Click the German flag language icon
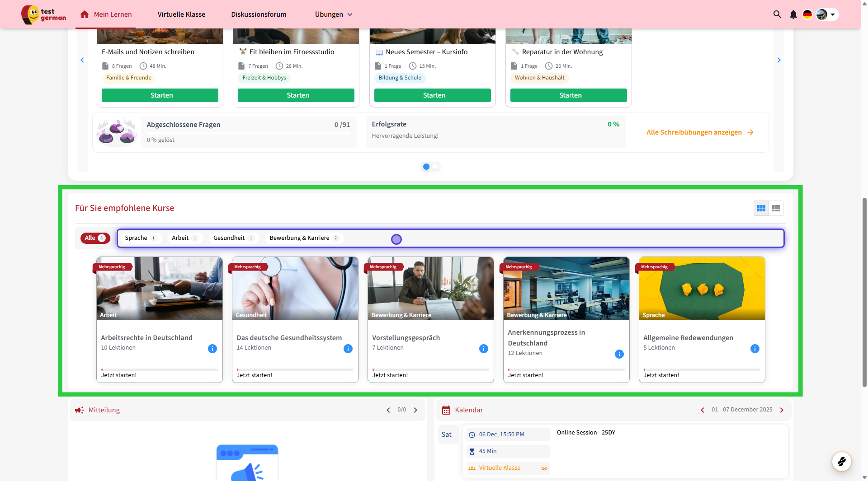The height and width of the screenshot is (481, 868). (807, 14)
